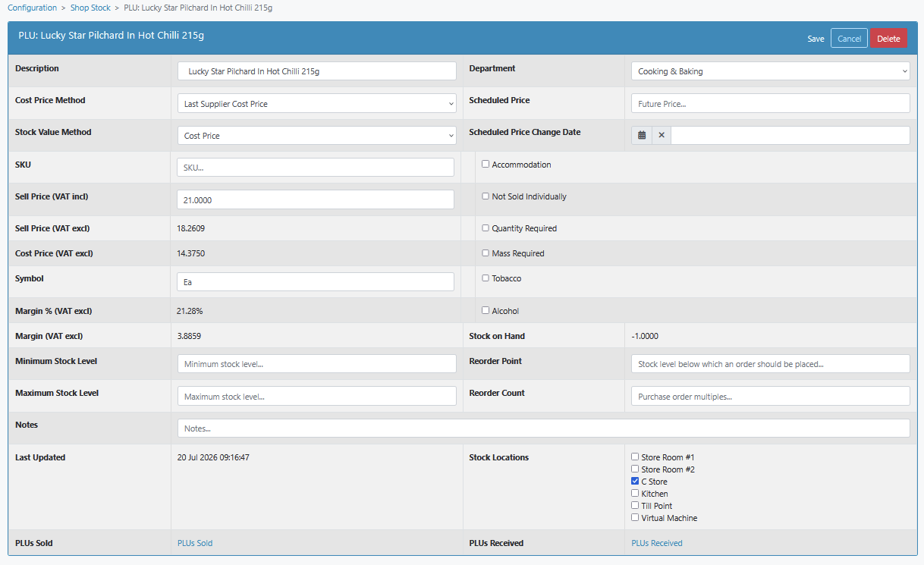Navigate to Shop Stock breadcrumb link
Image resolution: width=924 pixels, height=565 pixels.
point(90,8)
